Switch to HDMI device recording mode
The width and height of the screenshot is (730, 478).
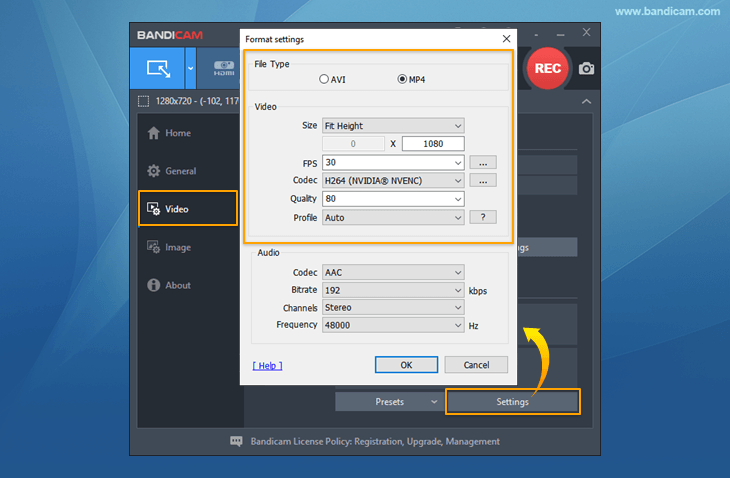[223, 68]
